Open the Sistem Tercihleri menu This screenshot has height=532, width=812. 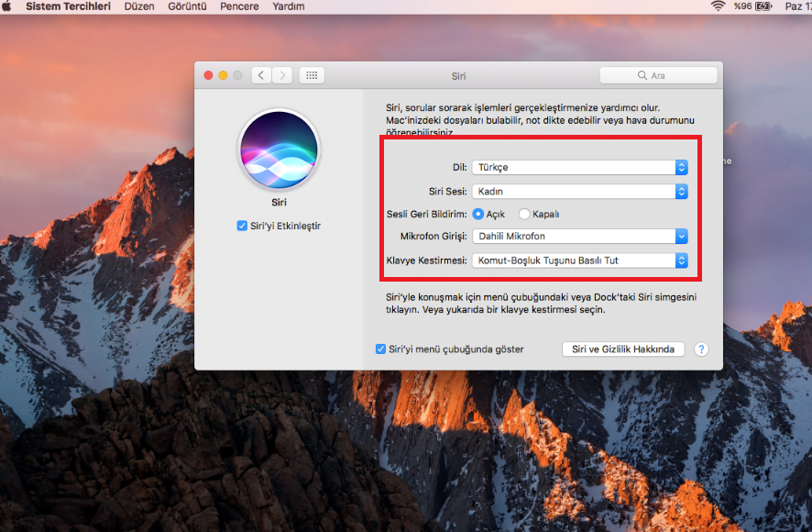tap(69, 6)
